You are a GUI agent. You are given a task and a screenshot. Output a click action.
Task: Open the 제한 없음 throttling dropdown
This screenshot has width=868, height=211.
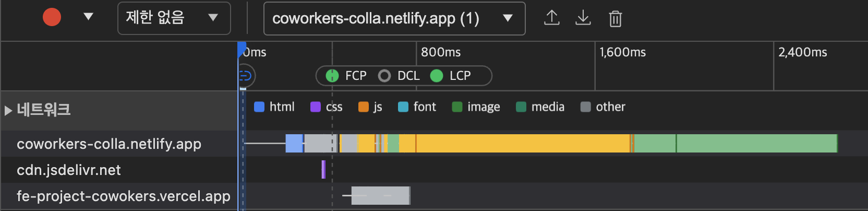(x=174, y=18)
